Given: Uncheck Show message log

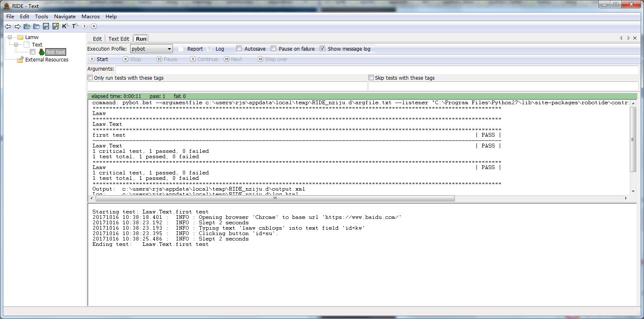Looking at the screenshot, I should coord(323,49).
